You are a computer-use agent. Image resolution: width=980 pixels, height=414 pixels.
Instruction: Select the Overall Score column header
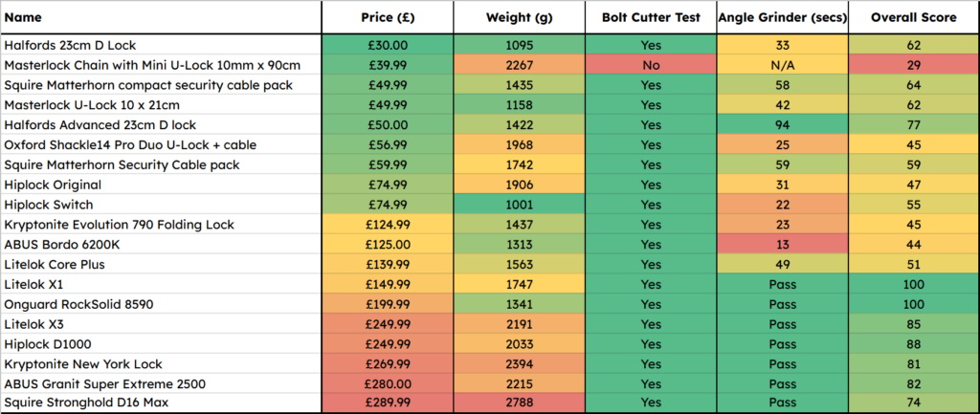pos(913,17)
